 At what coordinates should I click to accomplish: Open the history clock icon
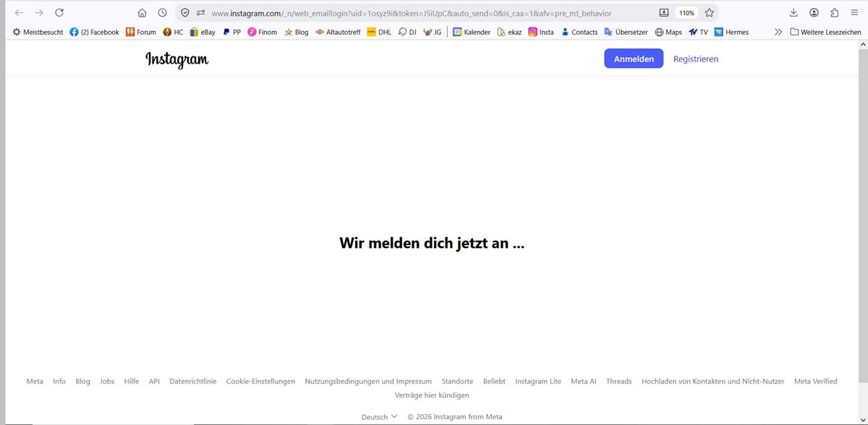point(163,12)
